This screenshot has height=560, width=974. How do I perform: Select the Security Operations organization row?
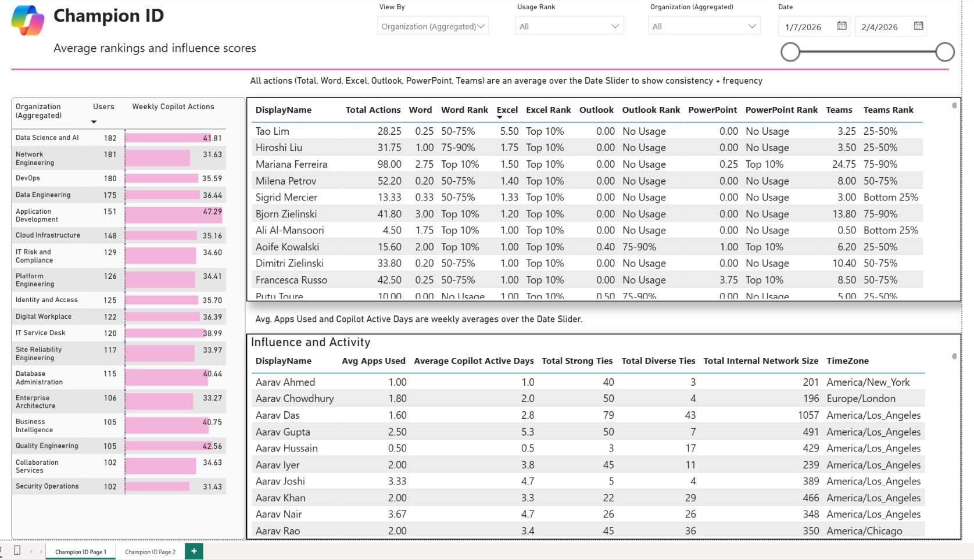coord(119,486)
